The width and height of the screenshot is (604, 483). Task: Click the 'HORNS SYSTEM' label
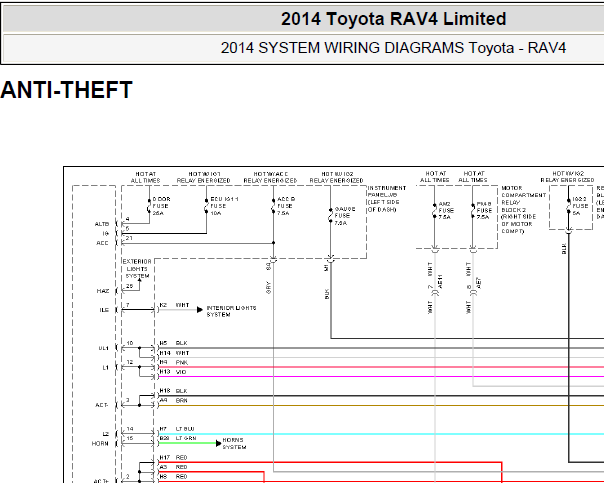(x=234, y=443)
